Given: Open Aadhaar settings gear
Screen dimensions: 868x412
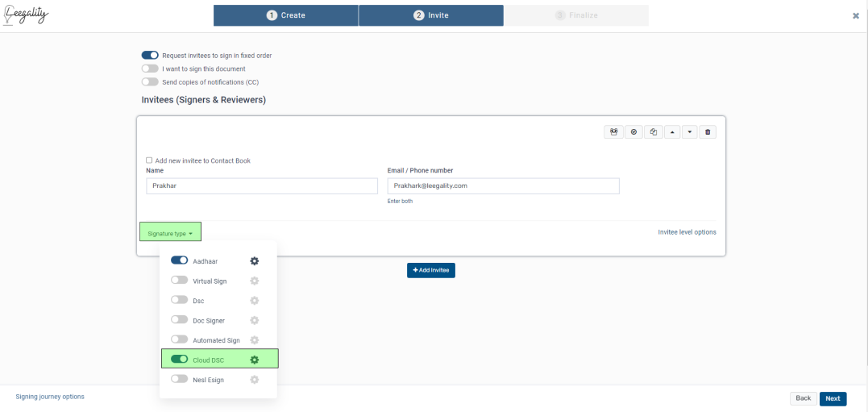Looking at the screenshot, I should [254, 260].
